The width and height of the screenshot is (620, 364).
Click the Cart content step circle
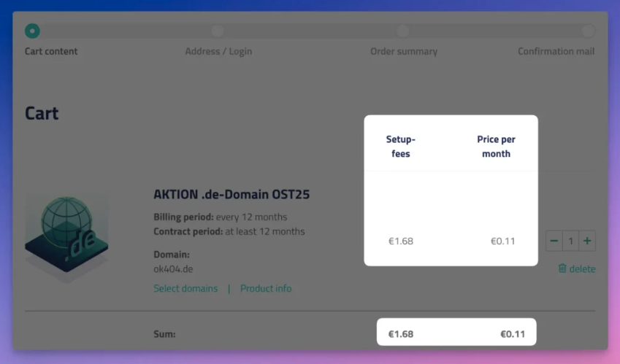pyautogui.click(x=32, y=31)
